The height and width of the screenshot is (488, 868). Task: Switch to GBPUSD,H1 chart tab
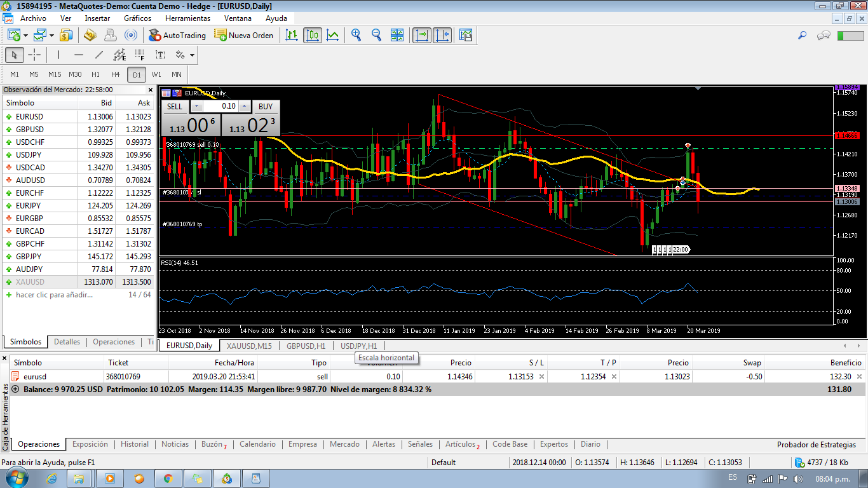point(306,346)
